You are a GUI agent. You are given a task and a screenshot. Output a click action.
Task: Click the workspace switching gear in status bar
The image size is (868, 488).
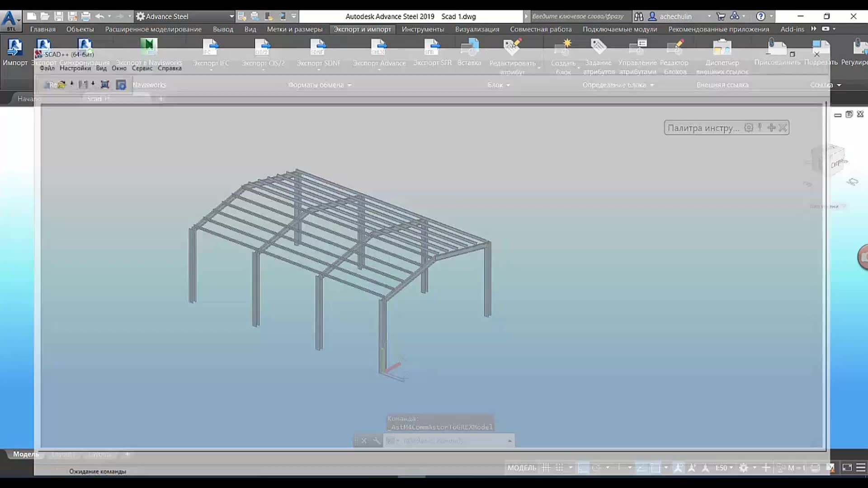(x=744, y=468)
